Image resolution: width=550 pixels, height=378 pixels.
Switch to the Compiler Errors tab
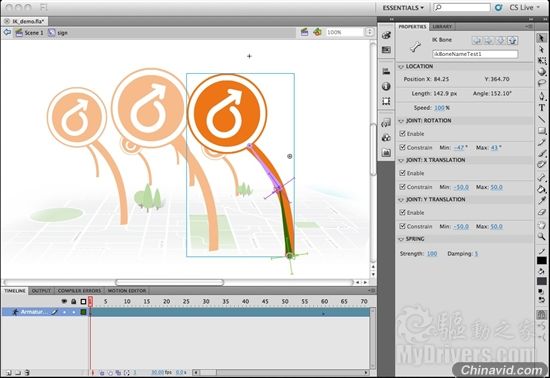click(x=79, y=291)
